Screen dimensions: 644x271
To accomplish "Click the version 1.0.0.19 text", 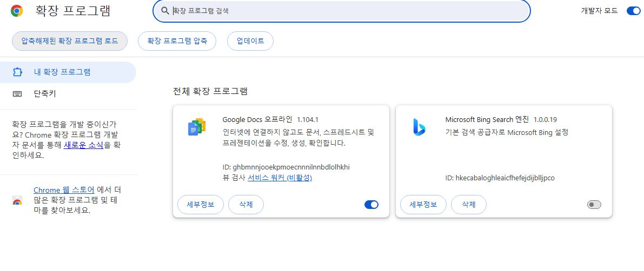I will coord(545,120).
